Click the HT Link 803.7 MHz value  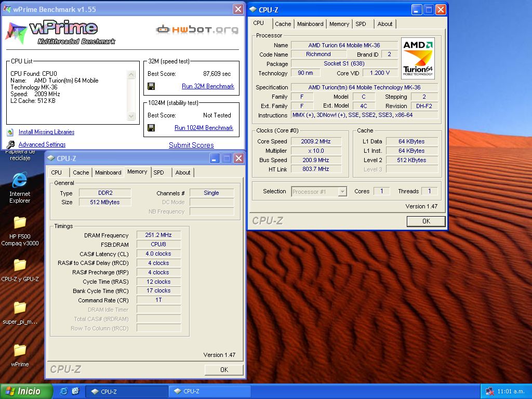click(316, 169)
